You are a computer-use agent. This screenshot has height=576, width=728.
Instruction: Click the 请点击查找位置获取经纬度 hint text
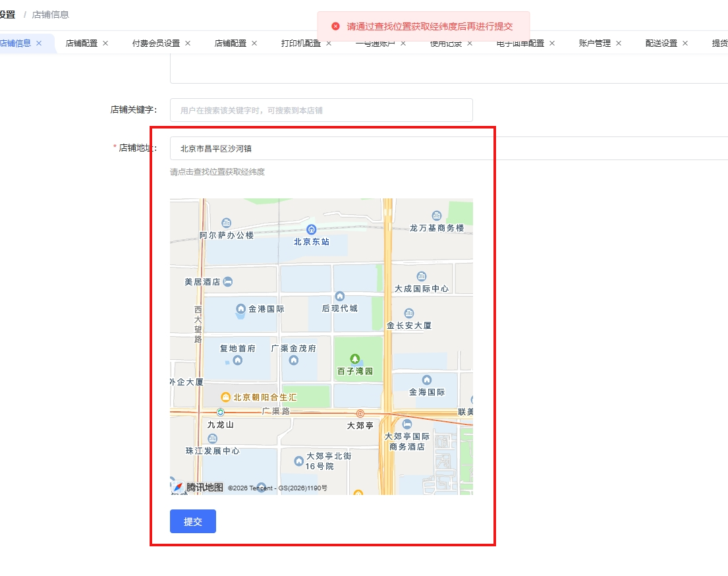(x=217, y=172)
